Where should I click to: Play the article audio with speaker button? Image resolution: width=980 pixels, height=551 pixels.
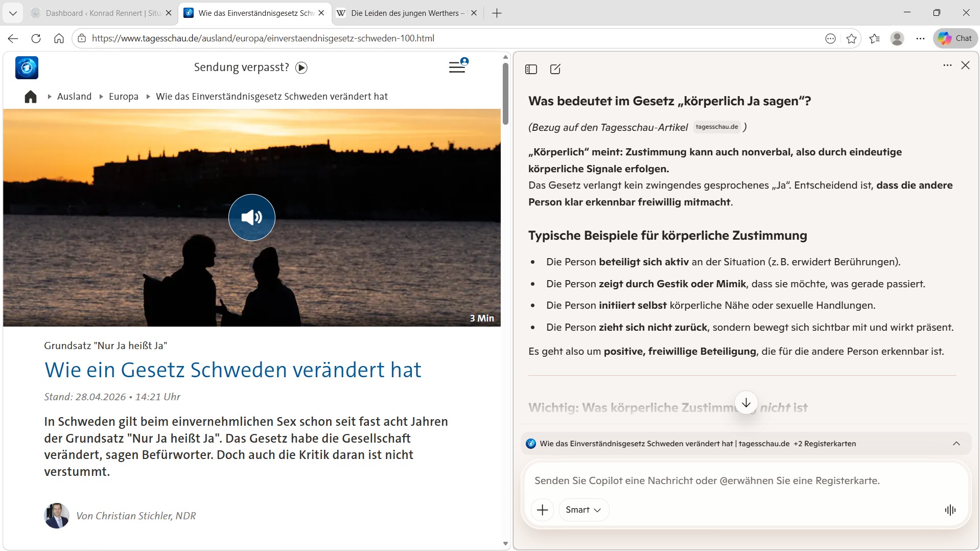(x=251, y=218)
